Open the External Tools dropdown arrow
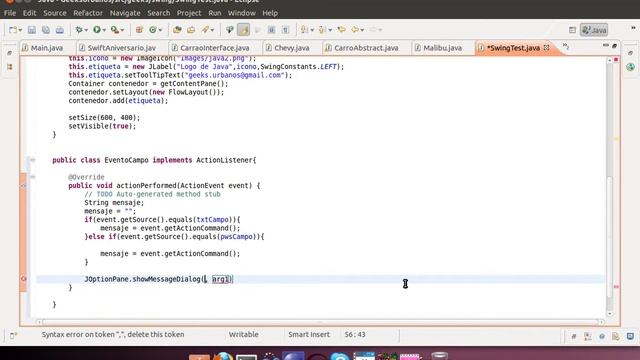 pos(122,30)
